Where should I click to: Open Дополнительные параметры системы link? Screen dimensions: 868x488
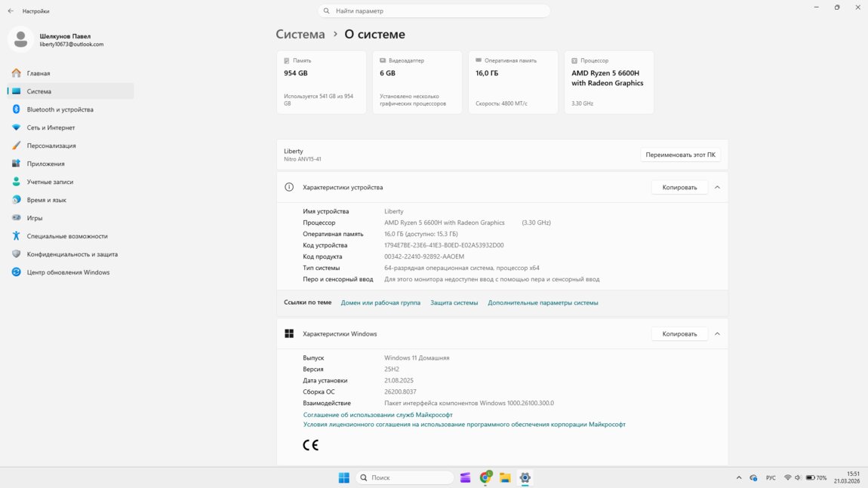(x=543, y=302)
